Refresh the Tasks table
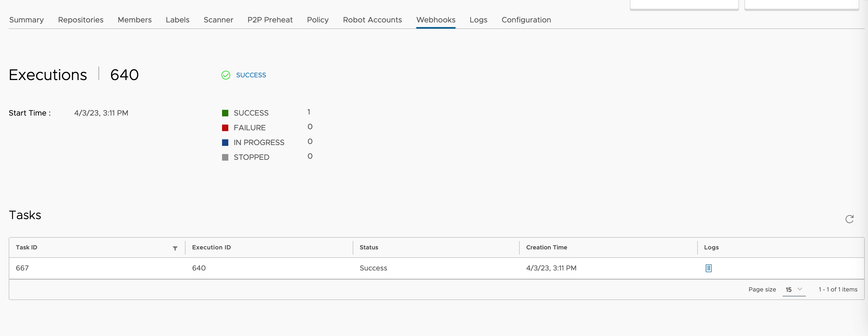868x336 pixels. (x=850, y=219)
